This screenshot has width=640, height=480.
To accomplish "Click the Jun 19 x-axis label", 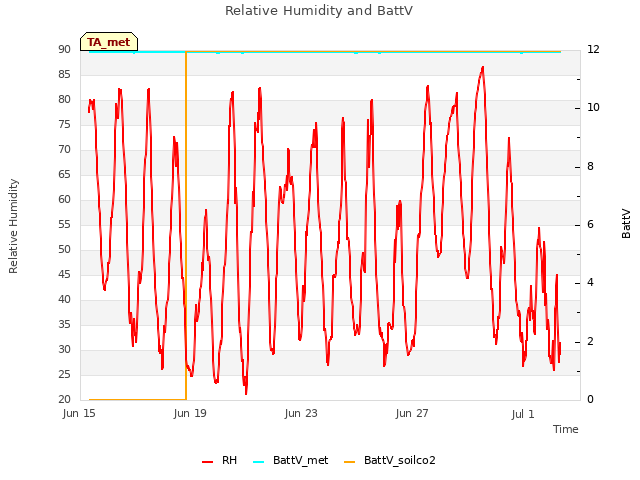I will click(x=190, y=413).
